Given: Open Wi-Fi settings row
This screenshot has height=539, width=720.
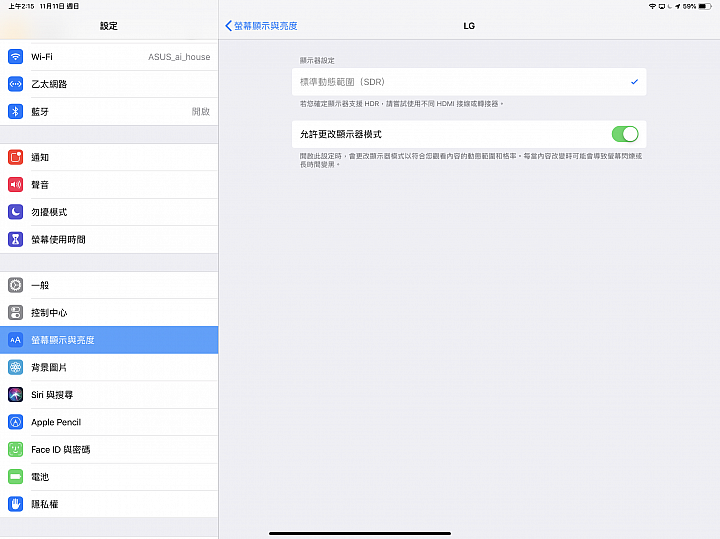Looking at the screenshot, I should tap(109, 57).
